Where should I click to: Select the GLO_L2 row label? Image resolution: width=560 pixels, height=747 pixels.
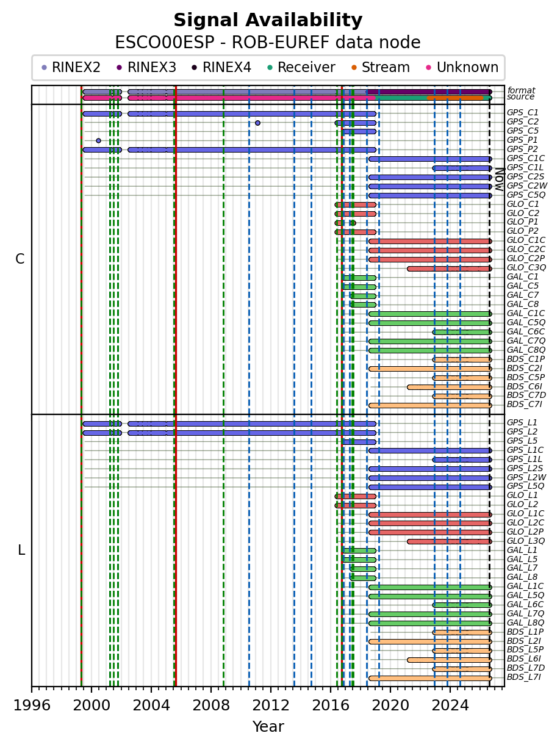[522, 505]
